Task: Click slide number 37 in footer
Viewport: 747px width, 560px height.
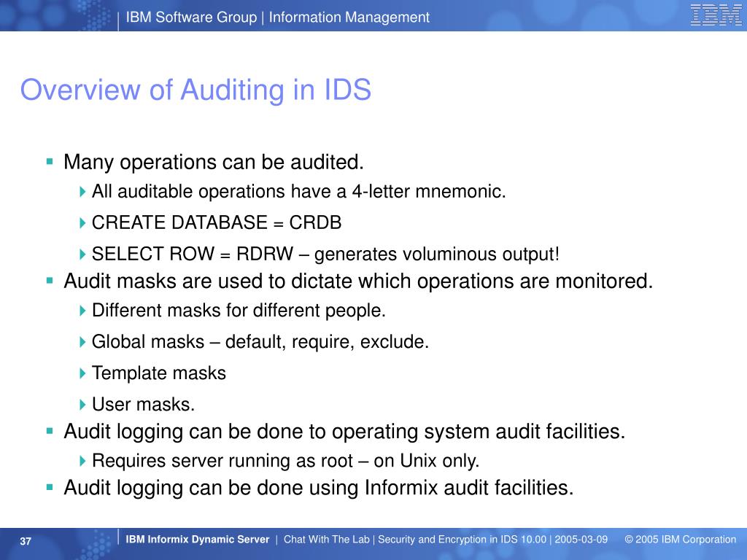Action: [x=26, y=541]
